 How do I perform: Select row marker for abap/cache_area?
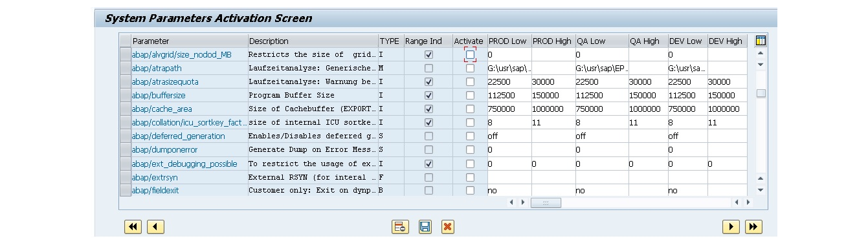tap(125, 109)
